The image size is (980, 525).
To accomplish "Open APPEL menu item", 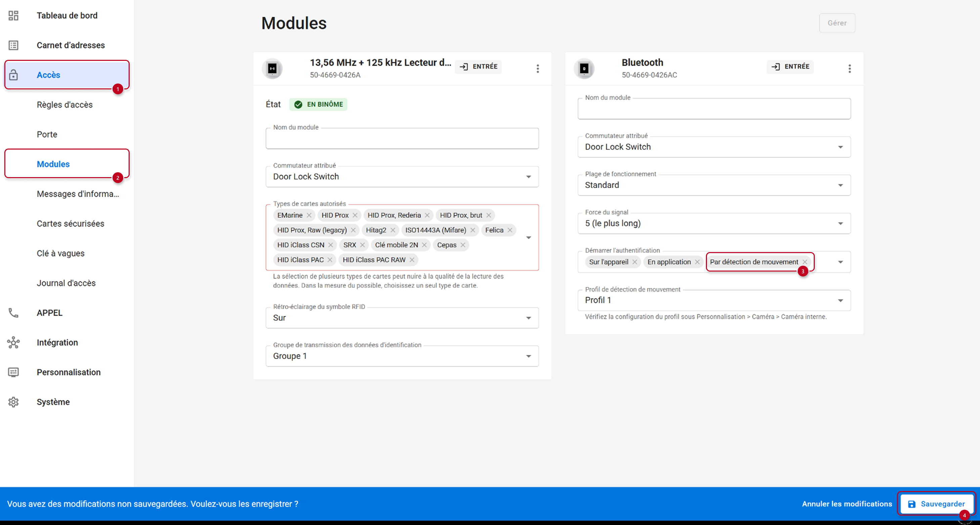I will pyautogui.click(x=67, y=313).
